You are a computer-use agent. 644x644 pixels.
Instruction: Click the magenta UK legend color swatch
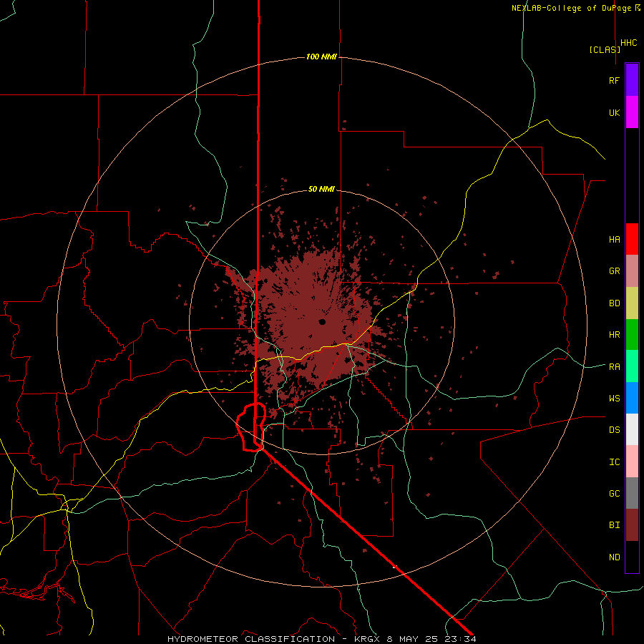tap(632, 112)
